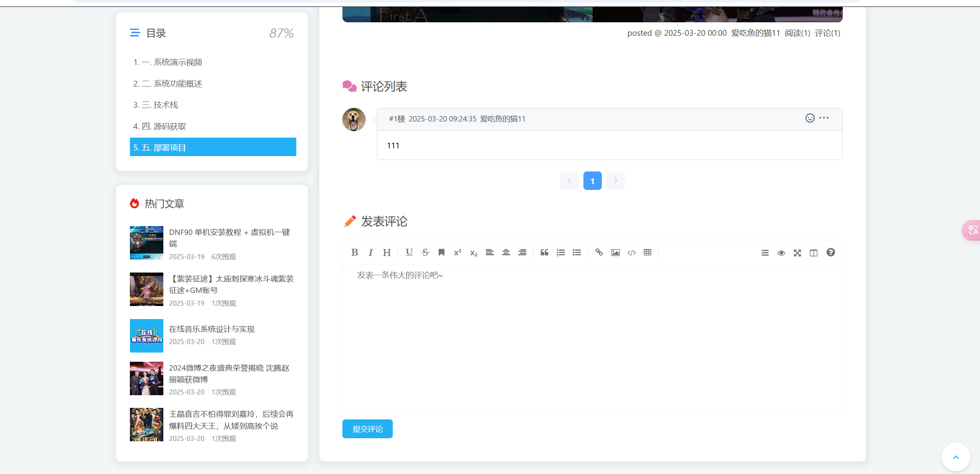Select 四. 源码获取 in table of contents

[160, 126]
